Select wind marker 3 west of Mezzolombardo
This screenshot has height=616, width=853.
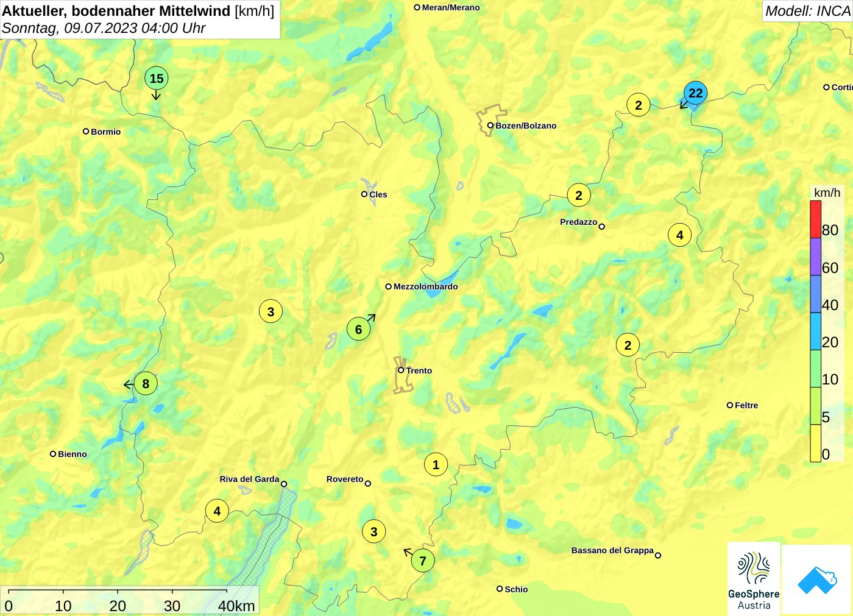[271, 312]
